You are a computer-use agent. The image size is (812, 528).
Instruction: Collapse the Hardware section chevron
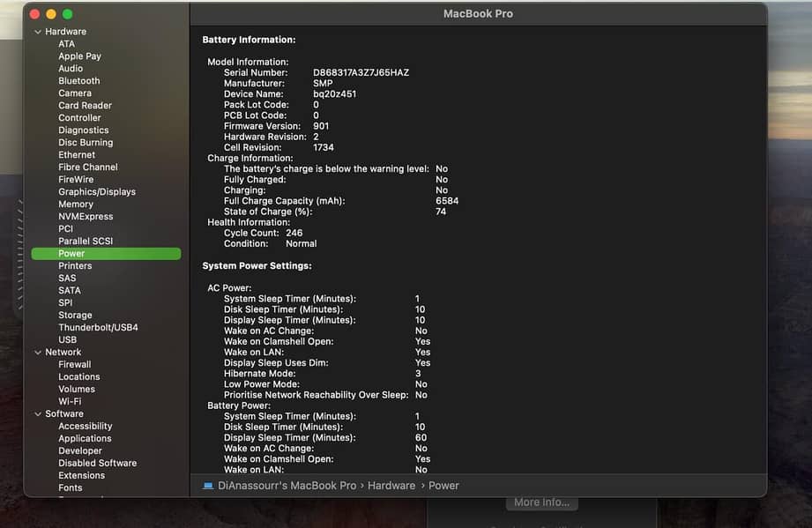click(38, 32)
